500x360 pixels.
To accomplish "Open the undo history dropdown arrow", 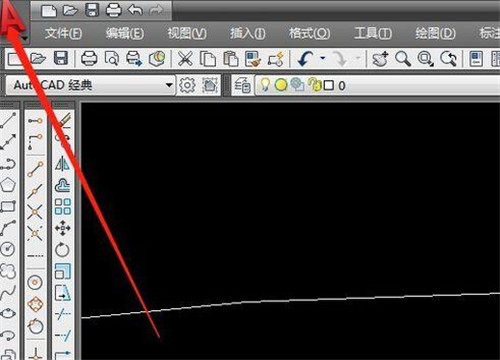I will (x=323, y=58).
